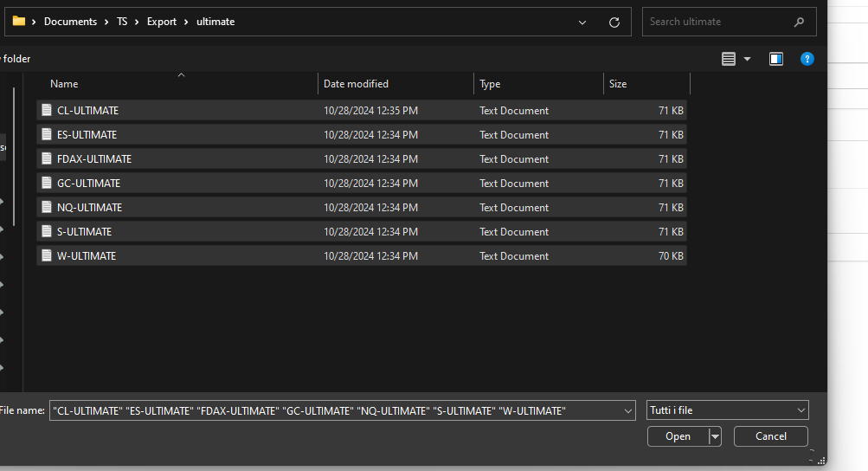The height and width of the screenshot is (471, 868).
Task: Click NQ-ULTIMATE text document icon
Action: 47,207
